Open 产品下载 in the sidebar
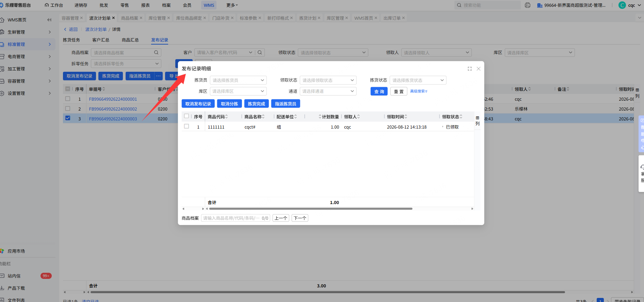The image size is (644, 302). click(16, 288)
